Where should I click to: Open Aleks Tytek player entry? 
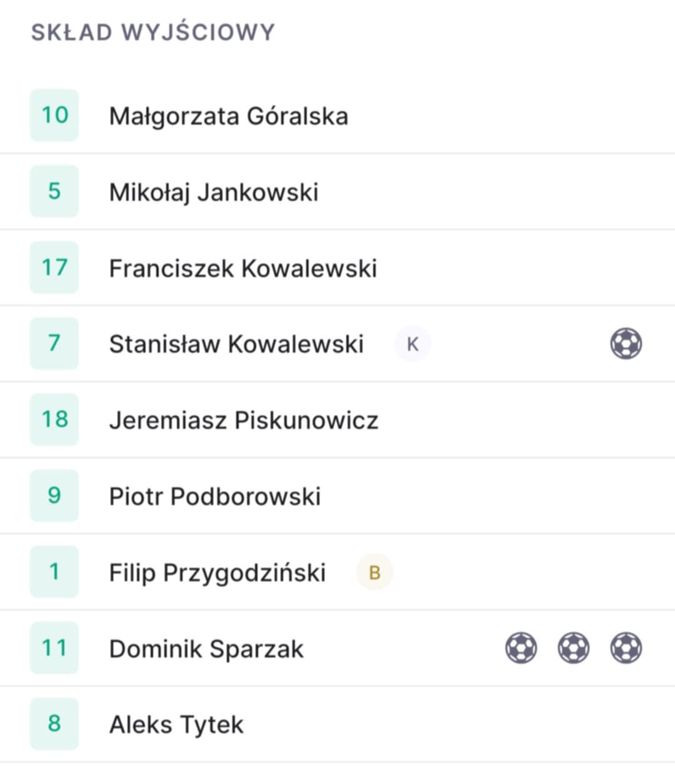coord(337,724)
